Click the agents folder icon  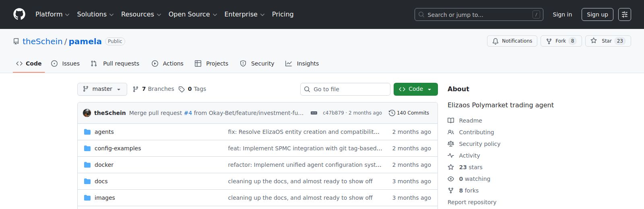click(87, 132)
